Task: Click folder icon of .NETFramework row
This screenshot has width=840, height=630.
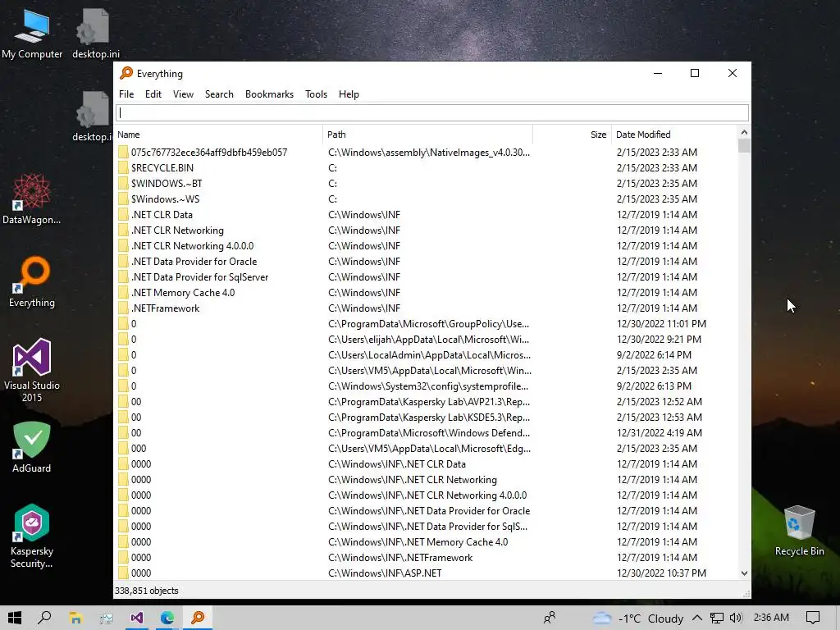Action: pos(123,308)
